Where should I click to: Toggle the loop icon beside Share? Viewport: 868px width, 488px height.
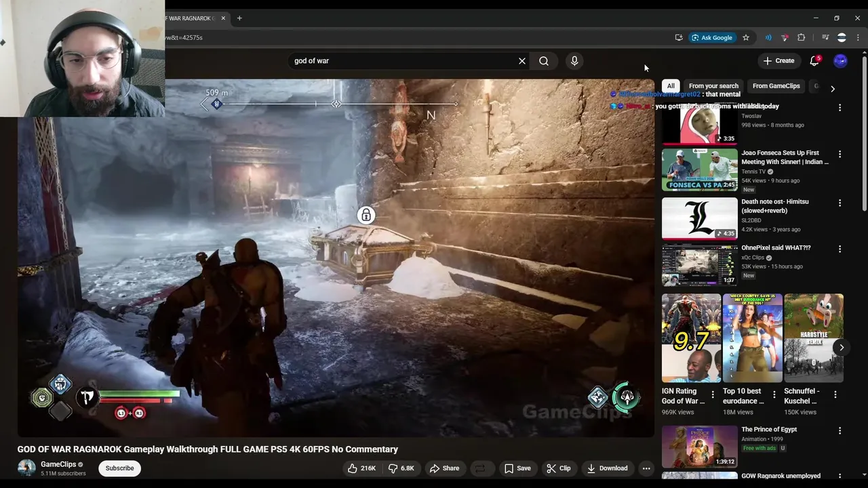(x=479, y=468)
